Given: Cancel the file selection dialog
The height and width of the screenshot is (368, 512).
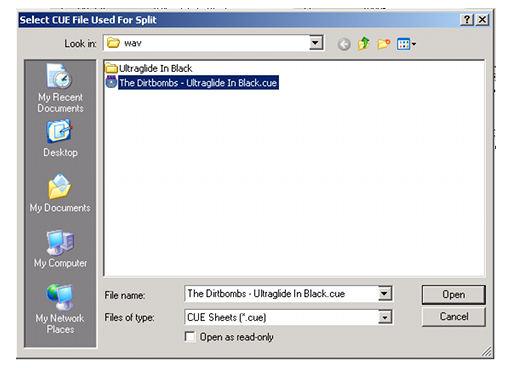Looking at the screenshot, I should [x=453, y=317].
